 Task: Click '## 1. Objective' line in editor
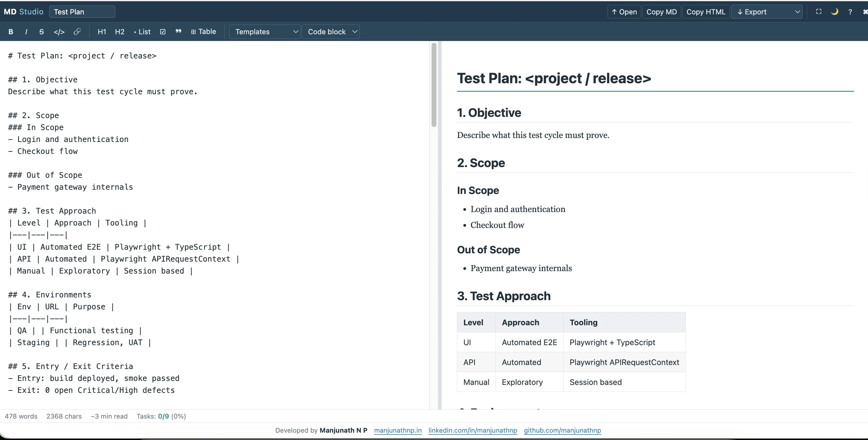[43, 80]
